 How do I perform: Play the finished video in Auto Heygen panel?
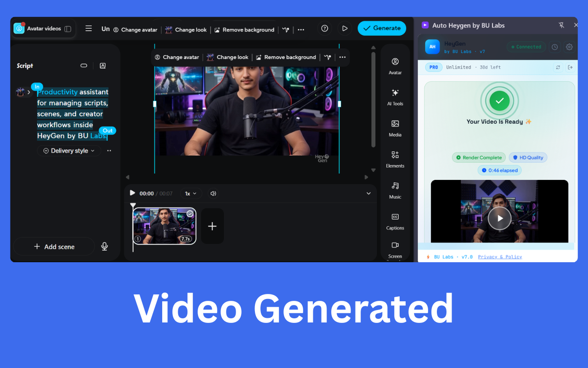click(499, 218)
